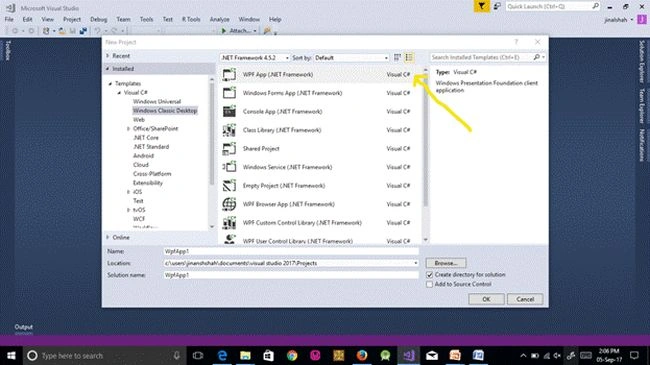The width and height of the screenshot is (650, 365).
Task: Open the Toolbox side tab
Action: [x=7, y=50]
